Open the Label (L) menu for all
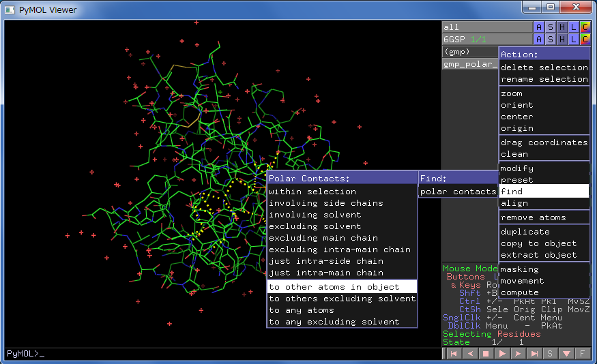Image resolution: width=597 pixels, height=364 pixels. coord(574,27)
